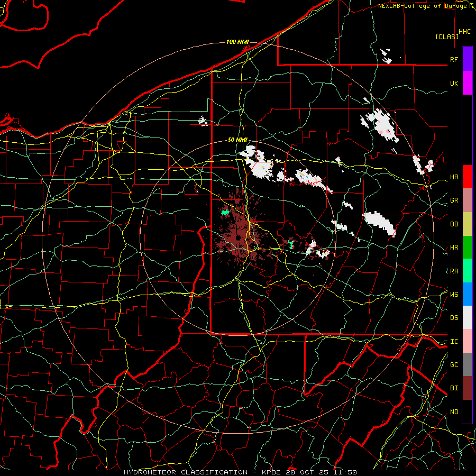Click the 100 NMI range ring label
The width and height of the screenshot is (476, 476).
(x=237, y=42)
